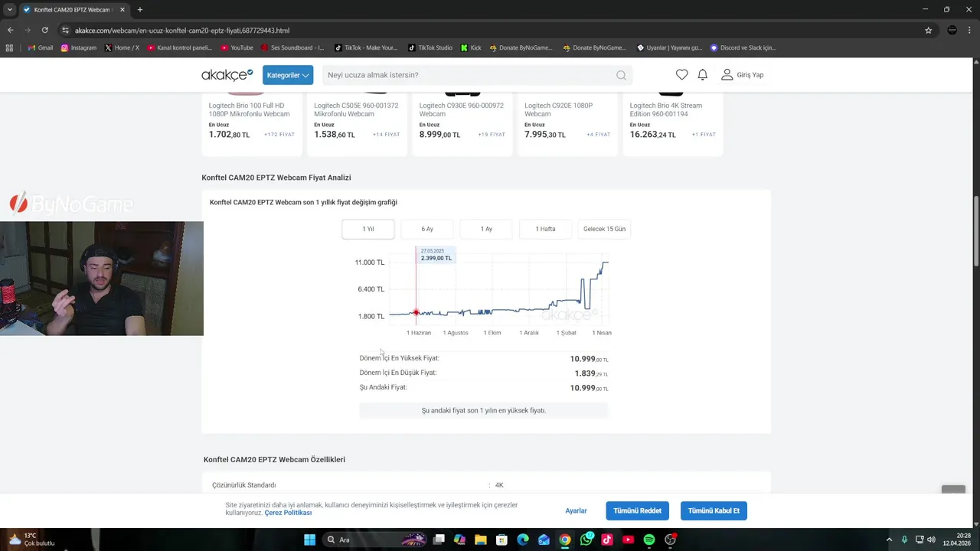This screenshot has height=551, width=980.
Task: Open the Discord ve Slack bookmark
Action: tap(743, 47)
